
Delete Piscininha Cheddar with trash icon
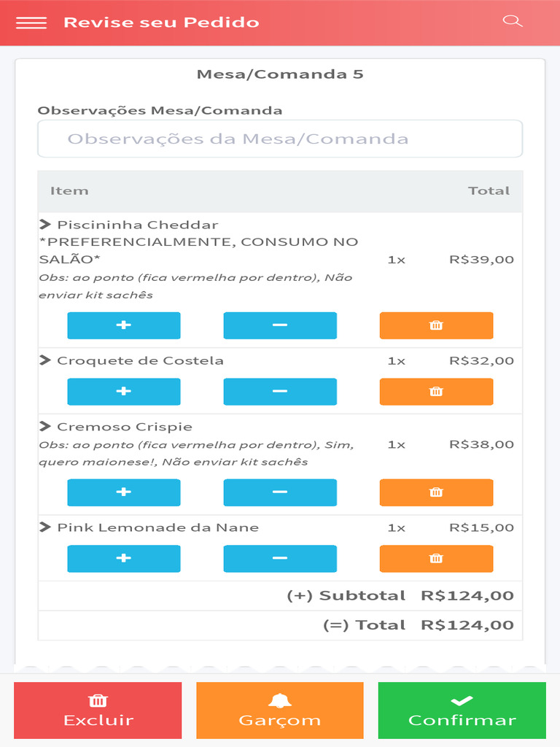(x=436, y=325)
